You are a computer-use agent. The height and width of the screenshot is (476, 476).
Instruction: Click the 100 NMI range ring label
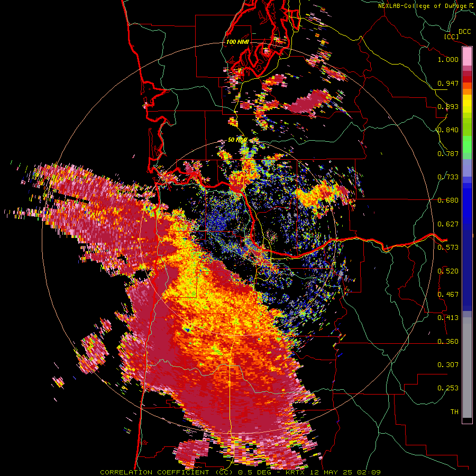237,42
